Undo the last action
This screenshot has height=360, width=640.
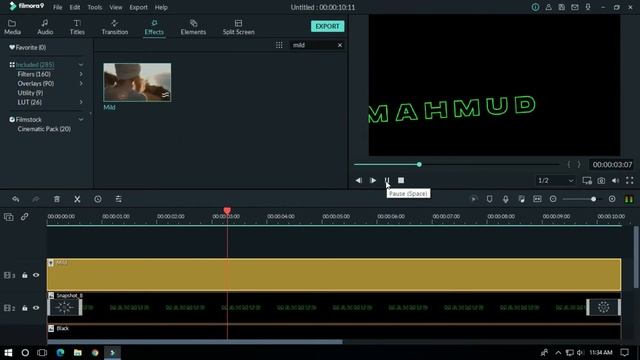pos(16,199)
